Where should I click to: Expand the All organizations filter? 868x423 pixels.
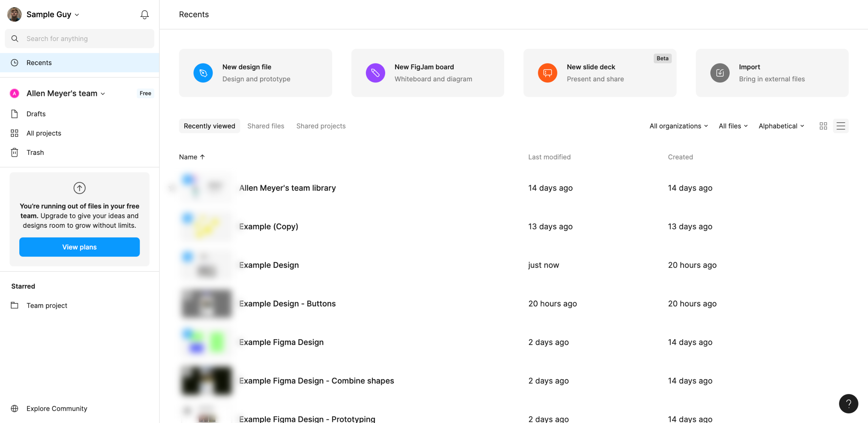[x=678, y=126]
